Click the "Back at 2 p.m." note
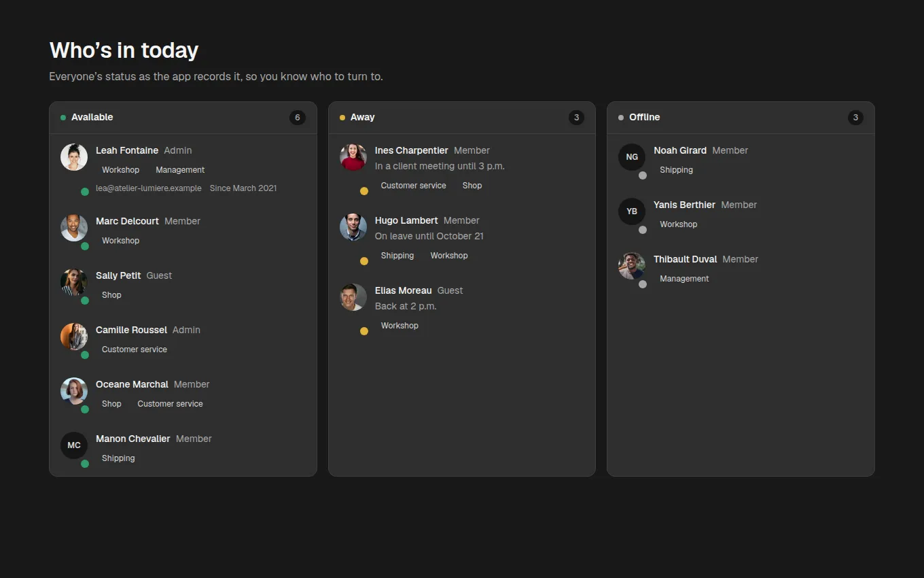The height and width of the screenshot is (578, 924). [406, 306]
